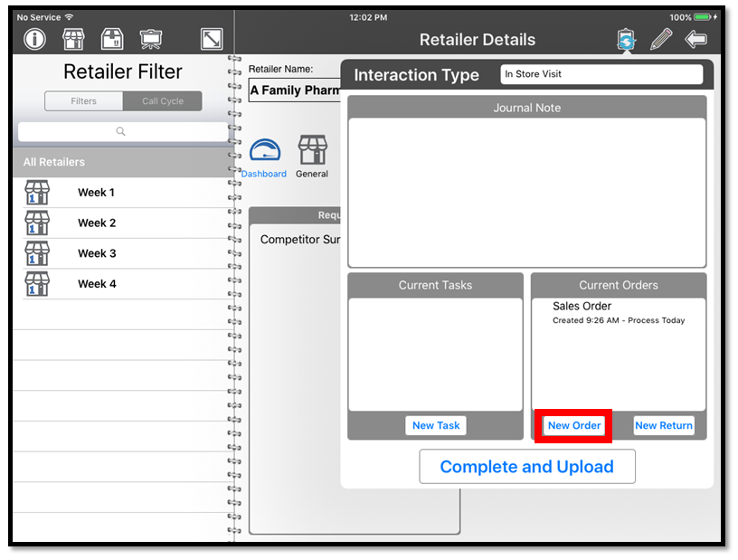Tap the search magnifier icon
The height and width of the screenshot is (560, 738).
point(120,131)
